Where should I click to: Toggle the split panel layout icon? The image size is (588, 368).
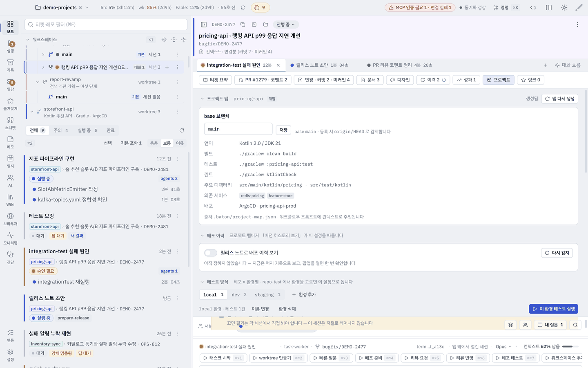coord(549,7)
